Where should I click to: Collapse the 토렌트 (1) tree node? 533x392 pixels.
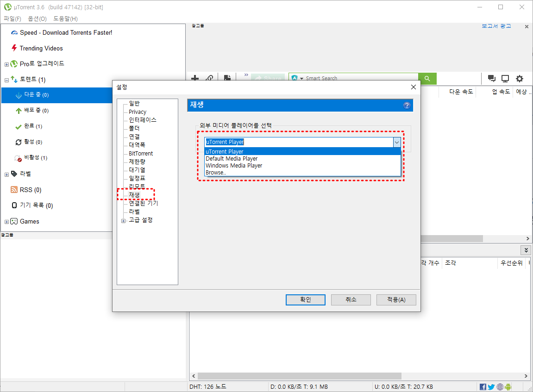[6, 80]
